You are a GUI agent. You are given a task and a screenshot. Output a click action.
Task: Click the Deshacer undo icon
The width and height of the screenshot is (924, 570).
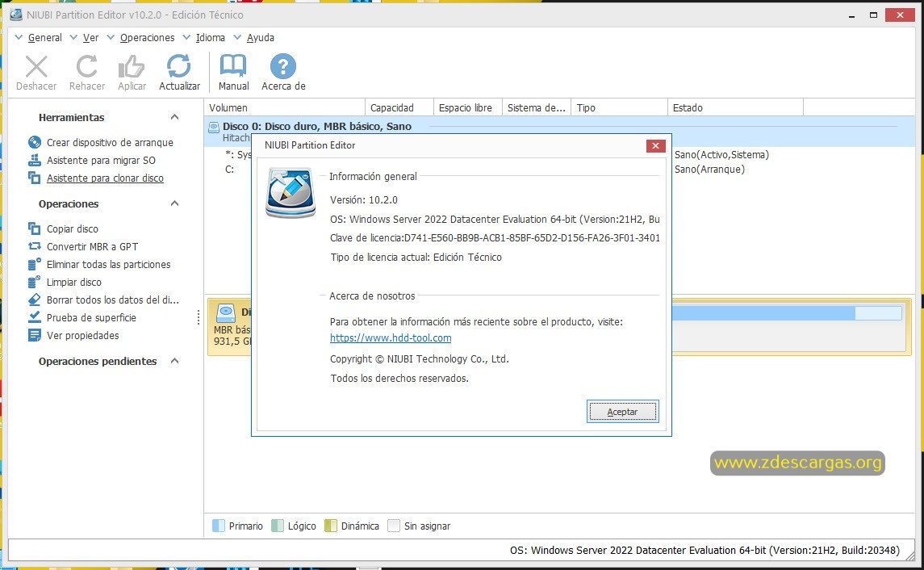coord(36,67)
